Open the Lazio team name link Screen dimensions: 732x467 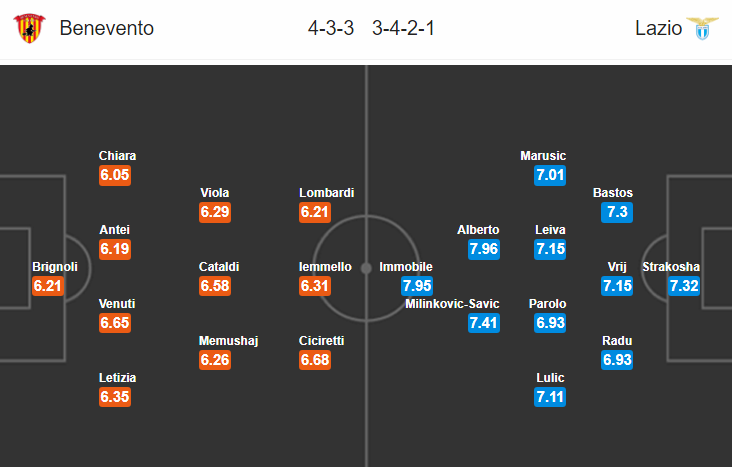(x=658, y=28)
